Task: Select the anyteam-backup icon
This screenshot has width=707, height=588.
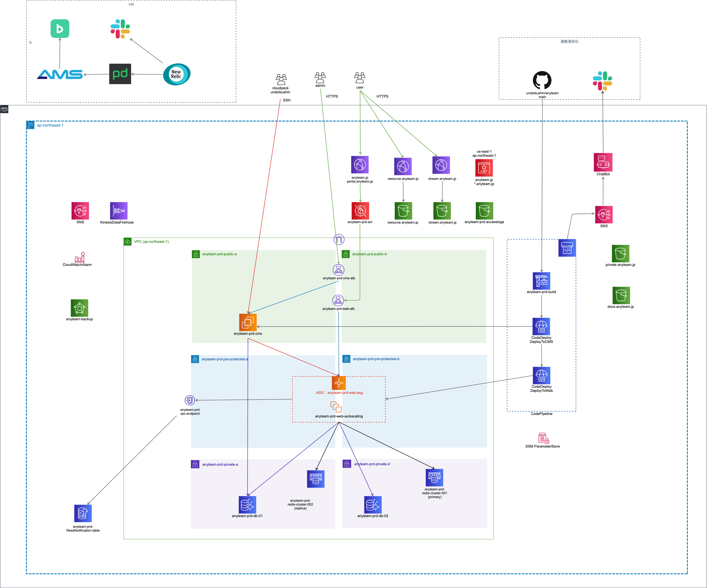Action: [80, 308]
